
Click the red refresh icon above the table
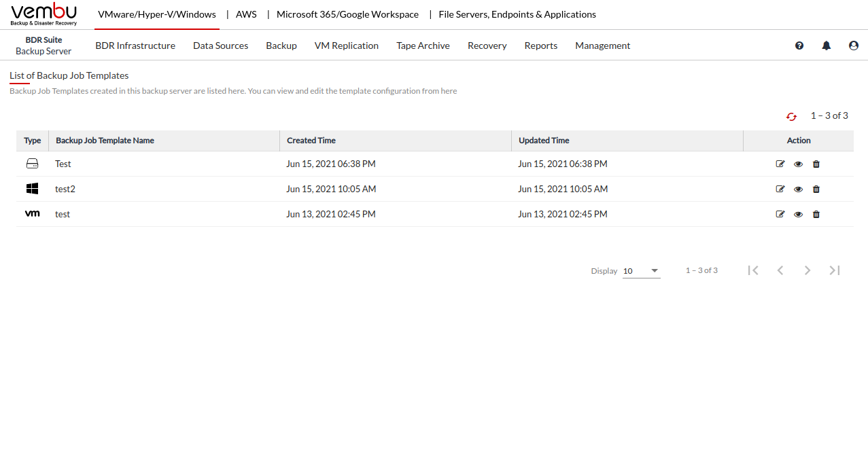[x=791, y=117]
